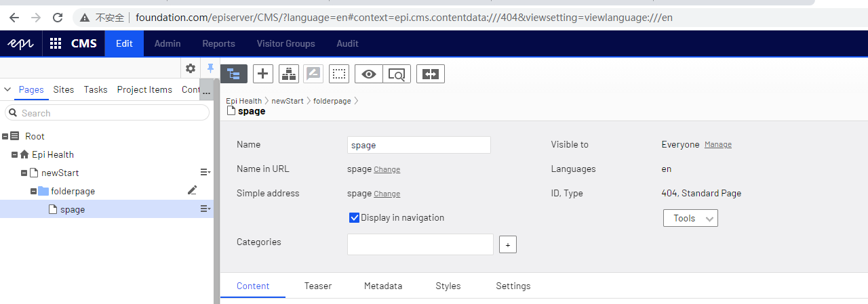Click Change link for Name in URL
868x304 pixels.
[387, 169]
